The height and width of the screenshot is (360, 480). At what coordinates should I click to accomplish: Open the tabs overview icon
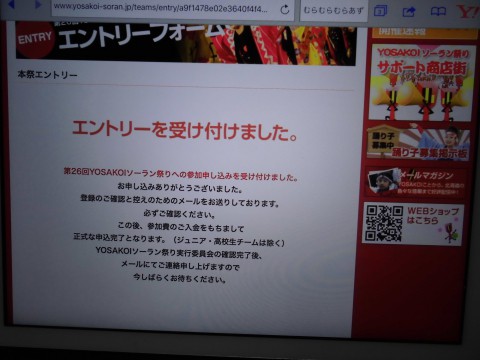tap(380, 11)
